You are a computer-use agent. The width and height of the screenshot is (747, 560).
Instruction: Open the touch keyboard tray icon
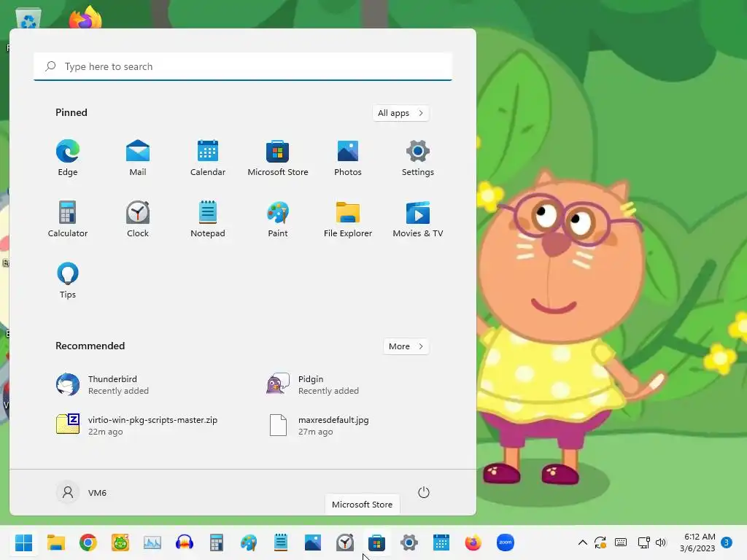pos(621,542)
